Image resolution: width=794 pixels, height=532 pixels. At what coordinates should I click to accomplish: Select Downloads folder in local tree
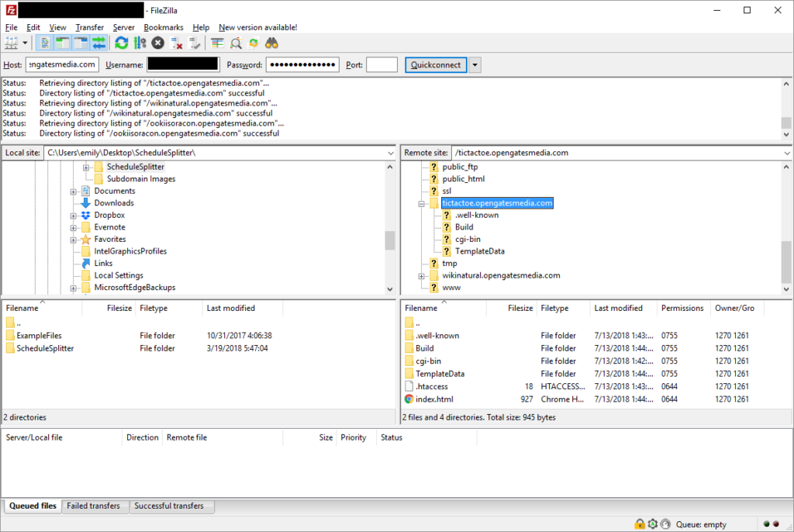pyautogui.click(x=114, y=203)
